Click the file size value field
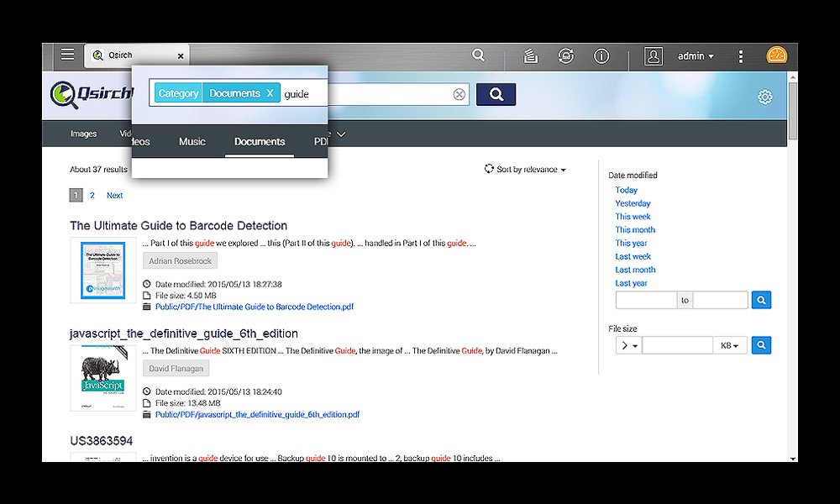This screenshot has height=504, width=840. 678,345
